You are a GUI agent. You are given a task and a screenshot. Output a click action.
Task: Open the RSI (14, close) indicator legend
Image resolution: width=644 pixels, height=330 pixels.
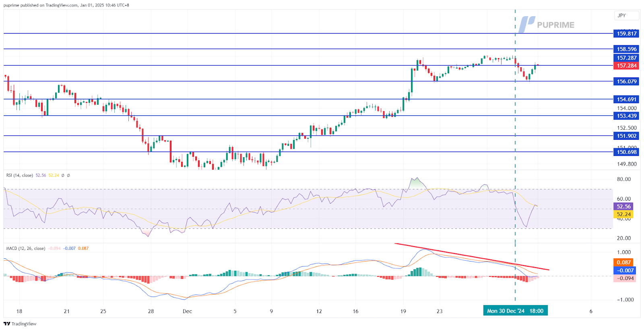pos(19,175)
